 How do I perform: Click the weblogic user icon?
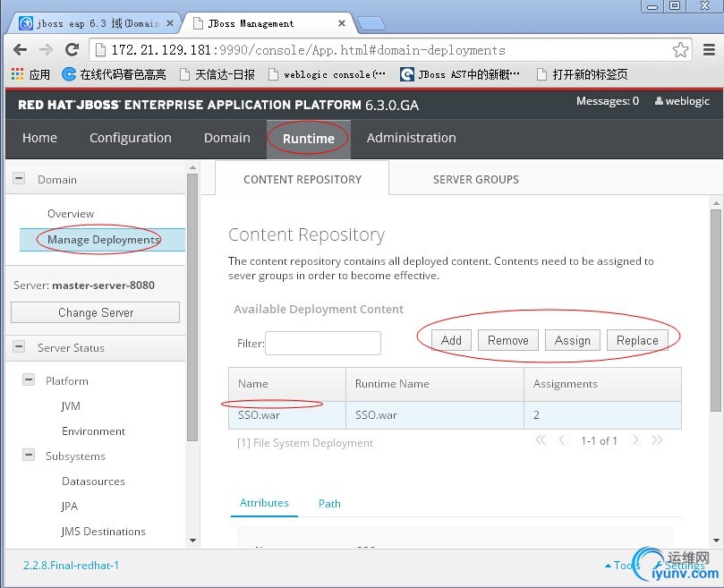659,101
